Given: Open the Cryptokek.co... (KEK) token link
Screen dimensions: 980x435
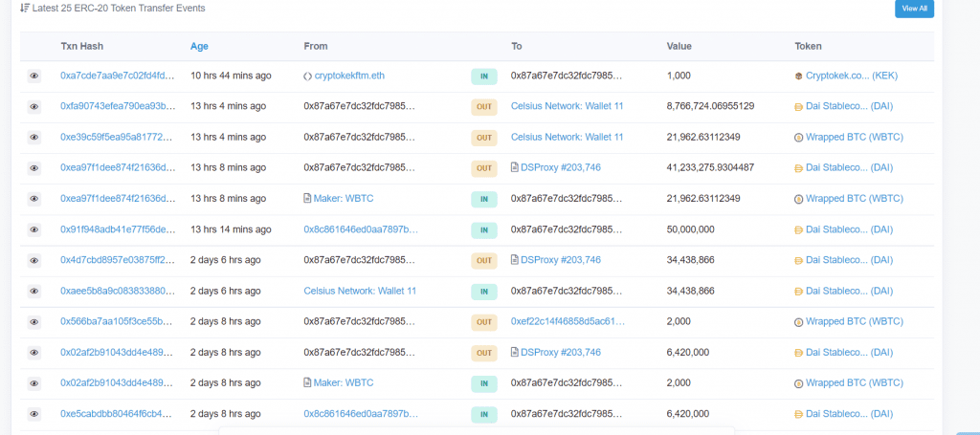Looking at the screenshot, I should coord(852,76).
